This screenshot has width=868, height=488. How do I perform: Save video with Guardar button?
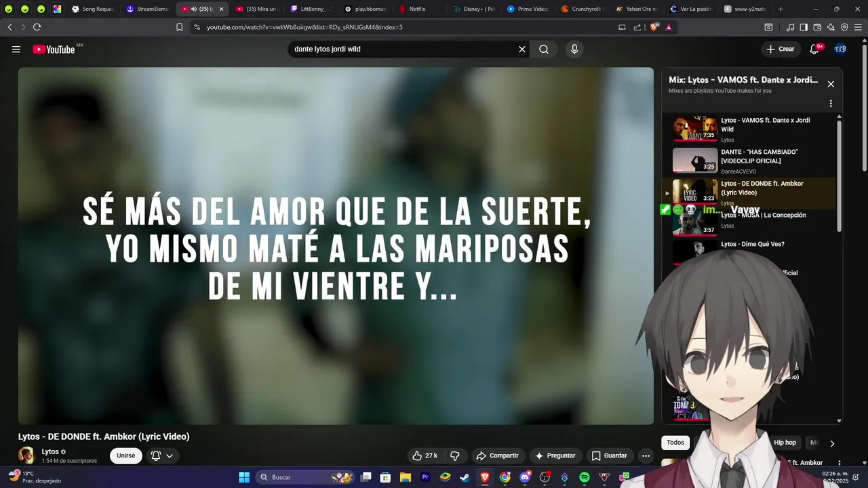(x=609, y=455)
